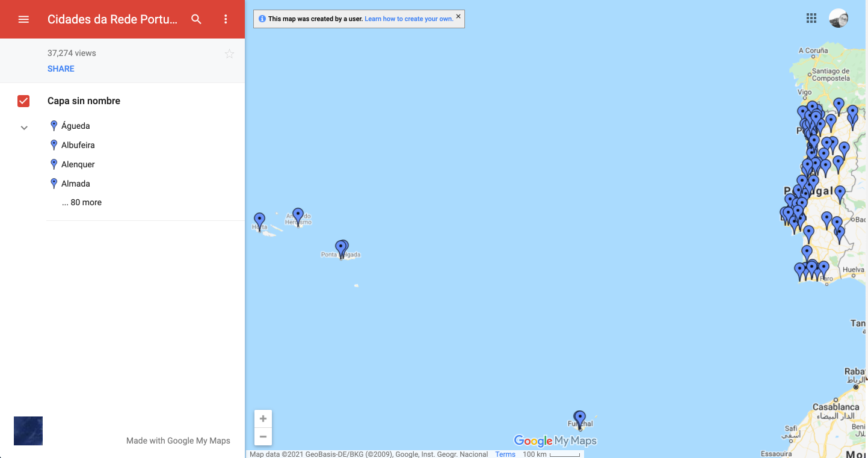Select Águeda in the place list
868x458 pixels.
[x=76, y=126]
